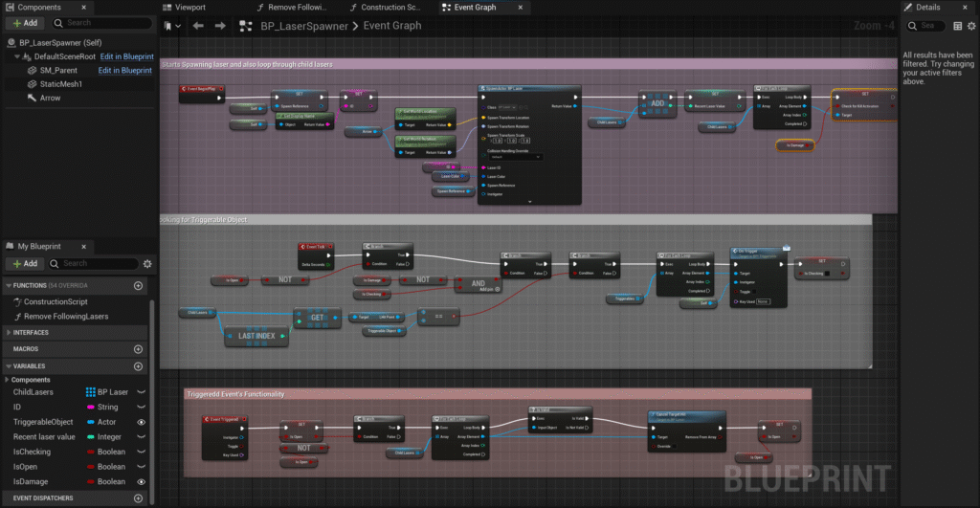Click Add pin on the AND node
This screenshot has height=508, width=980.
[x=489, y=289]
